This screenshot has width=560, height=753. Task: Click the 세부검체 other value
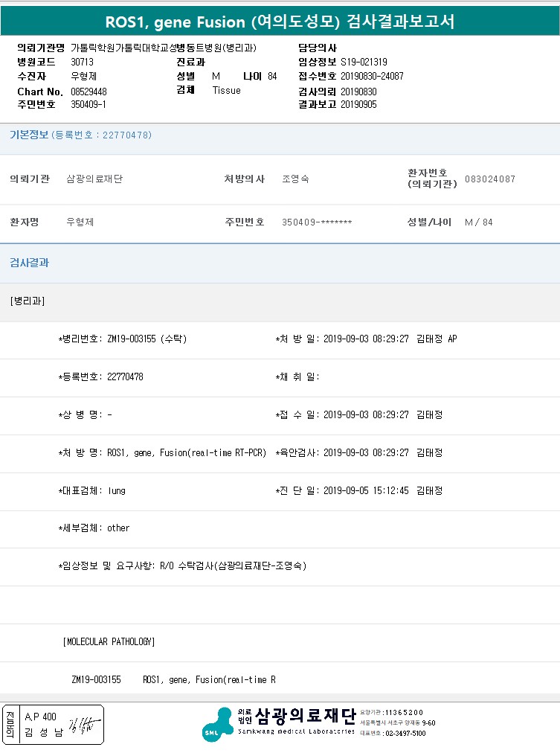pos(118,528)
